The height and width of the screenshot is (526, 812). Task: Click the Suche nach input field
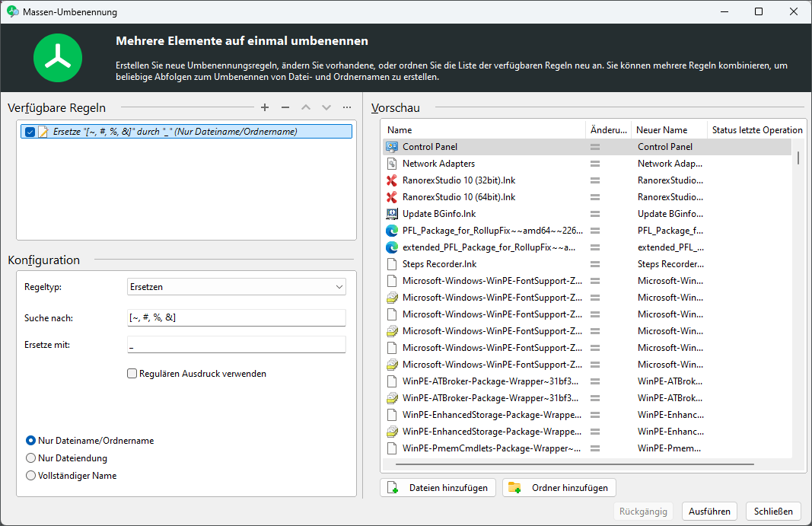[x=237, y=317]
